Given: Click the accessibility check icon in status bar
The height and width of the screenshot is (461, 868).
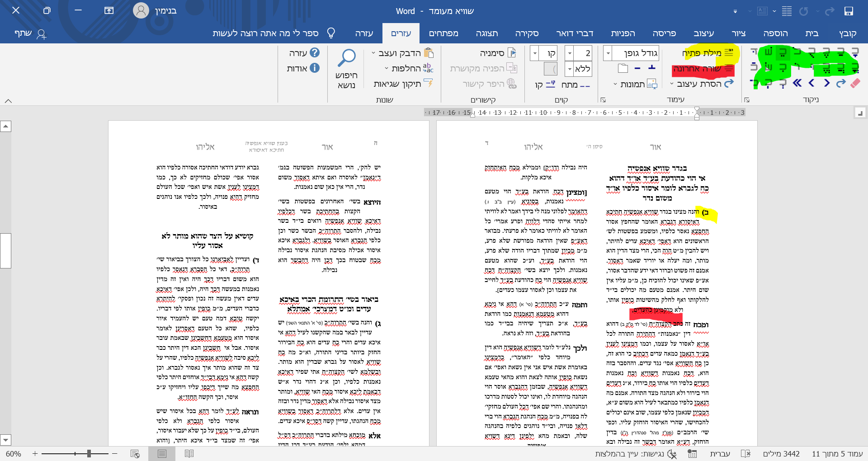Looking at the screenshot, I should point(672,454).
